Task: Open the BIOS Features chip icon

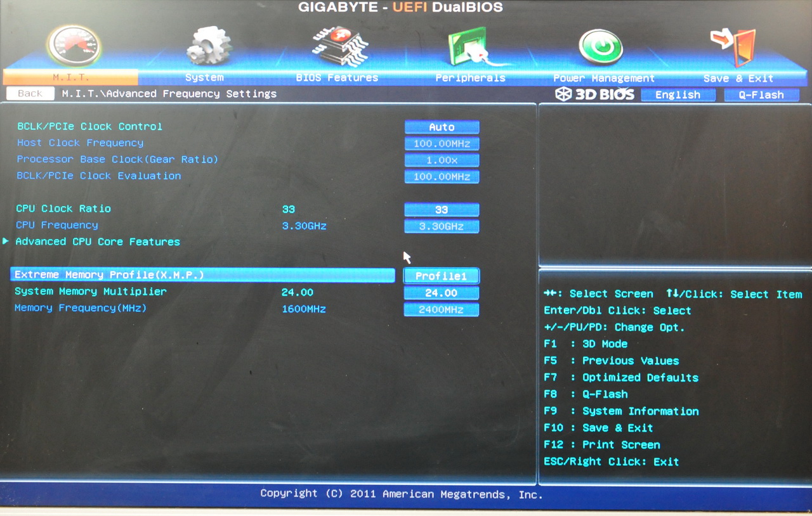Action: (x=340, y=46)
